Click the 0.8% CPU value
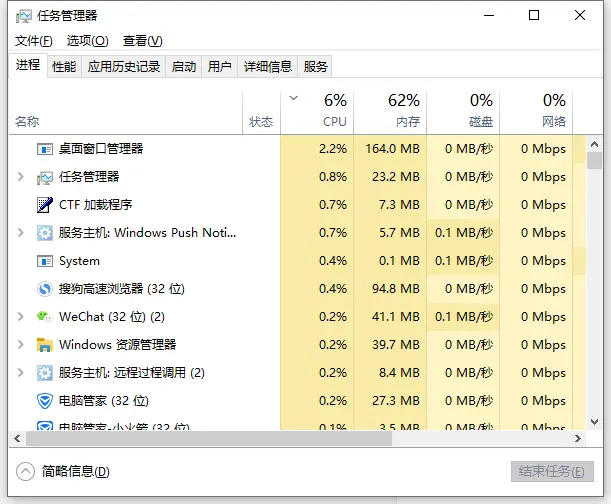The image size is (611, 504). pyautogui.click(x=333, y=177)
